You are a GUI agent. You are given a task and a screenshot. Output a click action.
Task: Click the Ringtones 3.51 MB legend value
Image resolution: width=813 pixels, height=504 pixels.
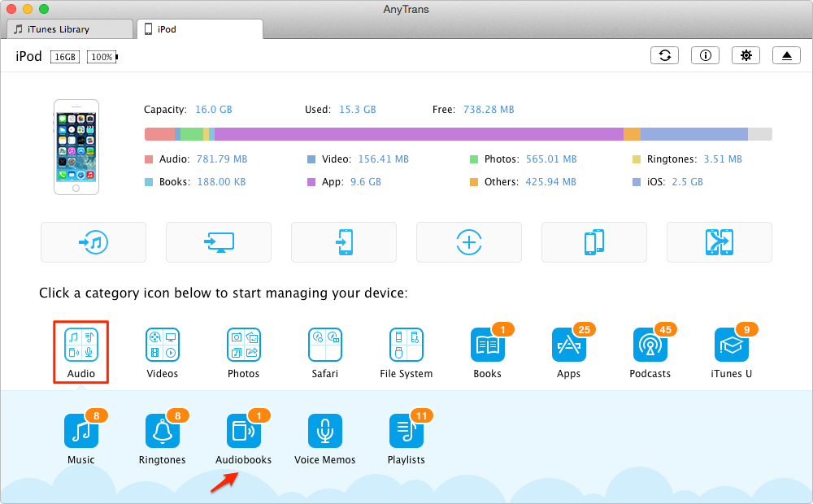723,159
